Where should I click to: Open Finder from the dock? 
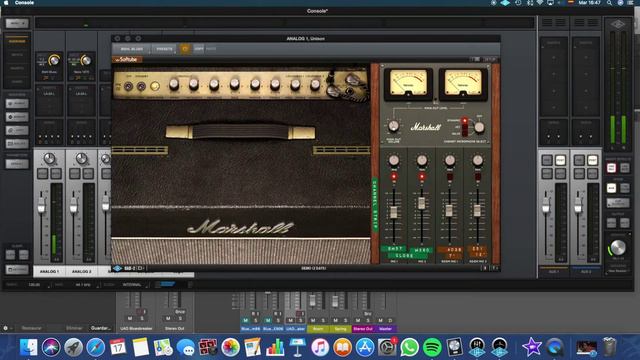coord(29,347)
